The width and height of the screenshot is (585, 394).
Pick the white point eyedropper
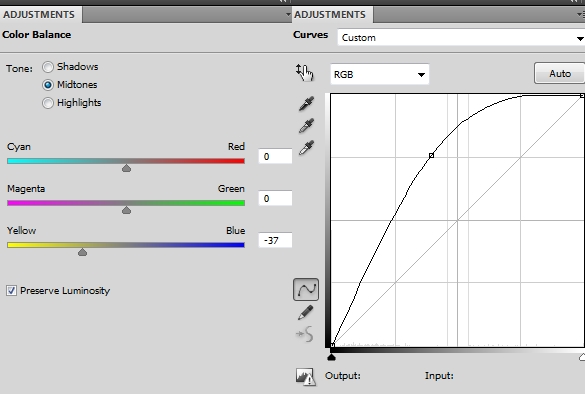point(306,148)
